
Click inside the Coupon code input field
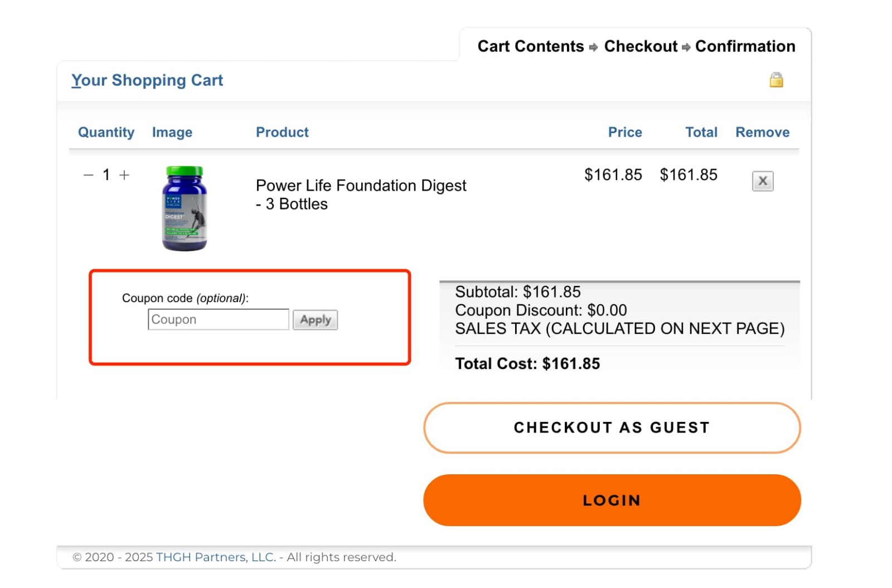pyautogui.click(x=218, y=319)
